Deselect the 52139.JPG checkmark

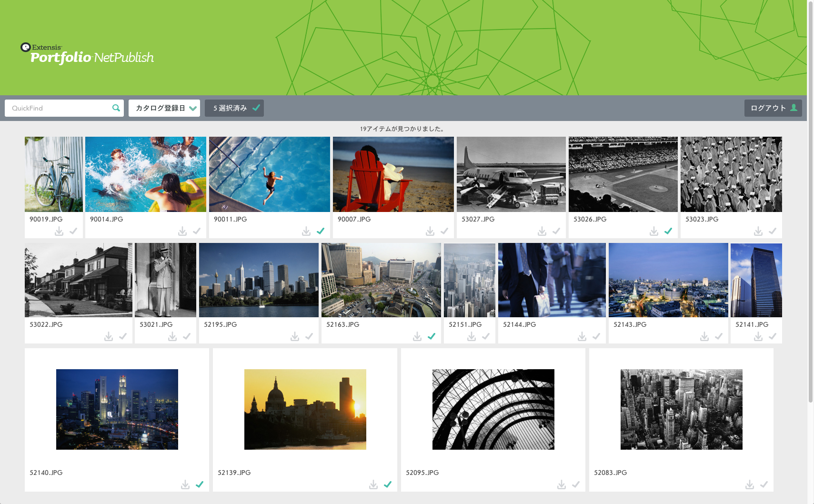click(x=388, y=484)
